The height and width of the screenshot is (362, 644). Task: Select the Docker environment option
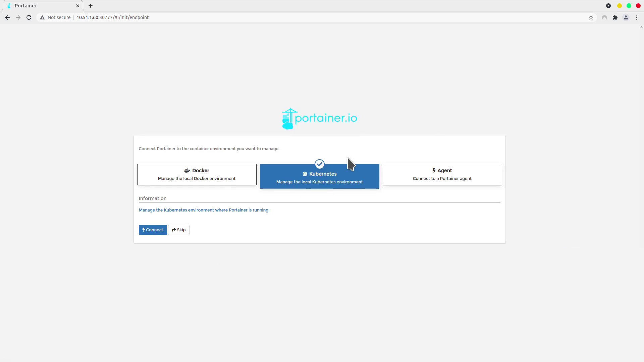coord(197,174)
